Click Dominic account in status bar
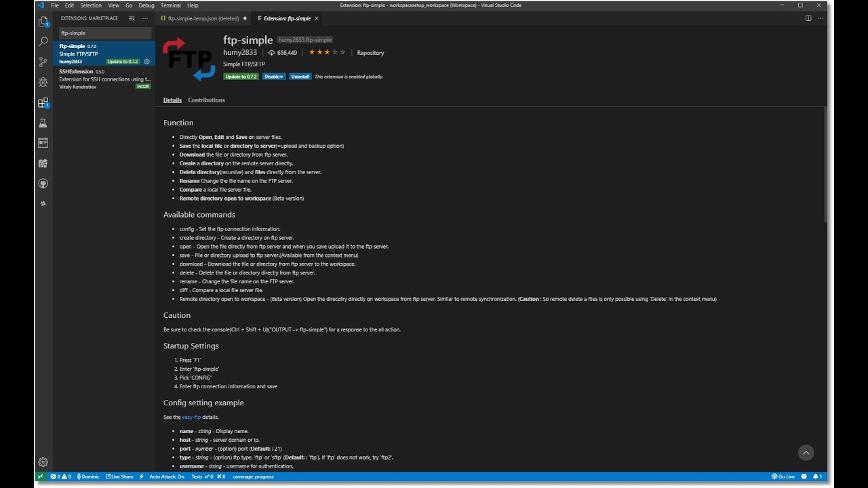Screen dimensions: 868x488 click(88, 476)
